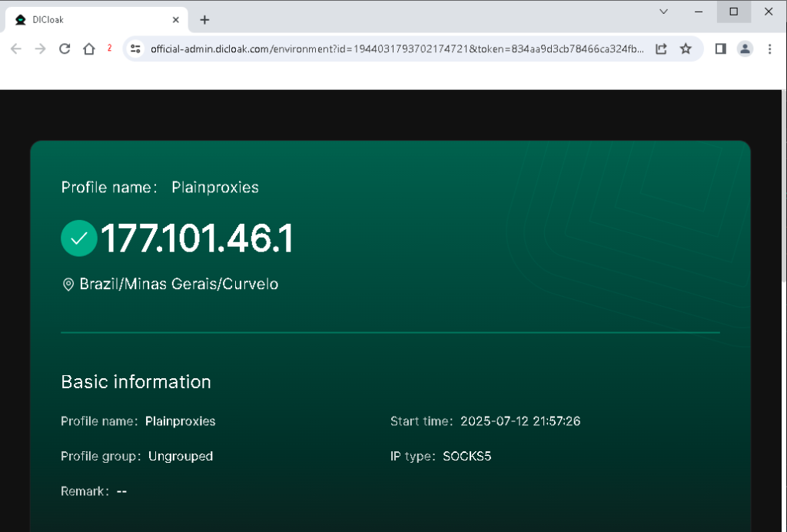Restore down the browser window
787x532 pixels.
734,12
